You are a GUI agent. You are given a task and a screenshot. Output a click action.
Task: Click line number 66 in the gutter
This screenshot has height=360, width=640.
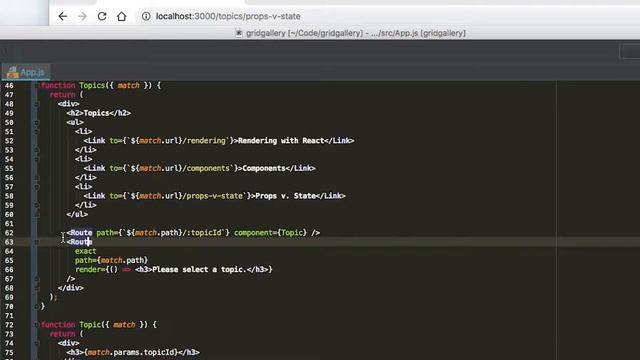[x=9, y=269]
